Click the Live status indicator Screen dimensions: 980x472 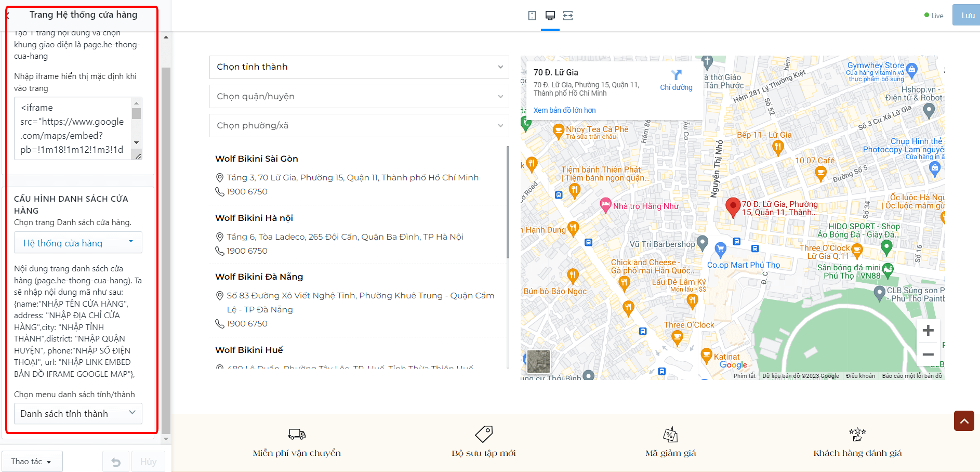click(934, 16)
